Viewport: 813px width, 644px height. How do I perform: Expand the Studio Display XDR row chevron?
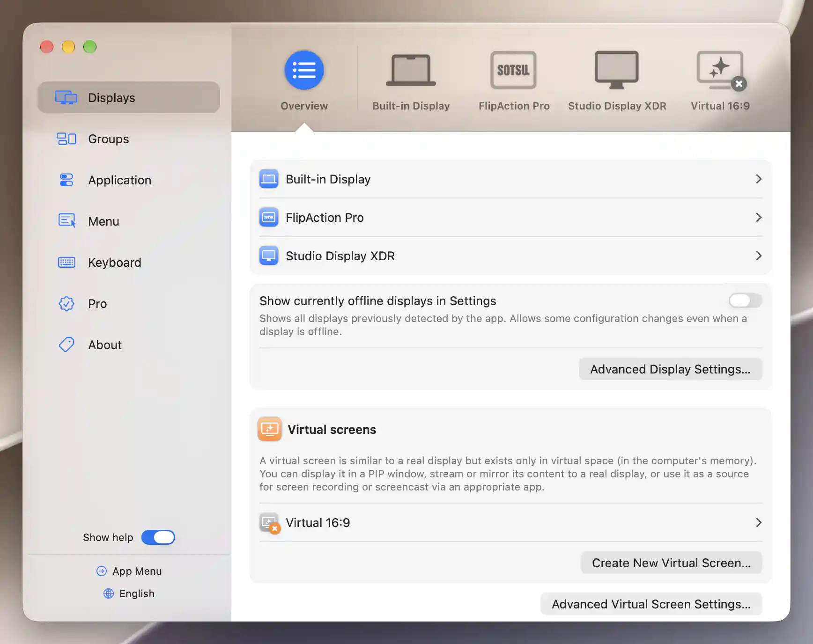coord(759,256)
